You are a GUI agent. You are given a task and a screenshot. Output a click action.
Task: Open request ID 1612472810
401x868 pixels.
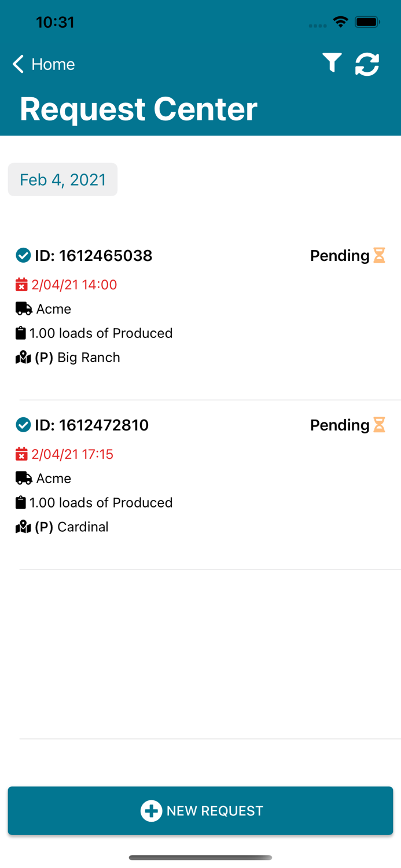(91, 425)
